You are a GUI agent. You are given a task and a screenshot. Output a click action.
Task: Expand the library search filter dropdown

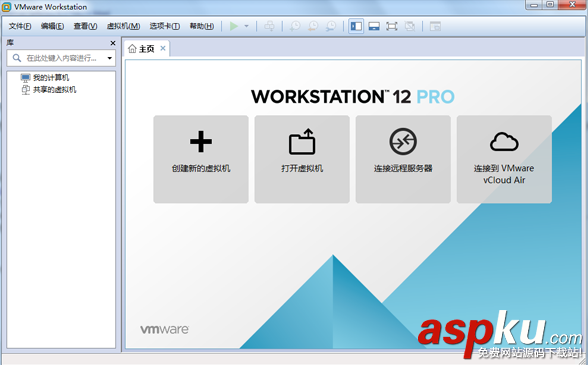pos(110,58)
